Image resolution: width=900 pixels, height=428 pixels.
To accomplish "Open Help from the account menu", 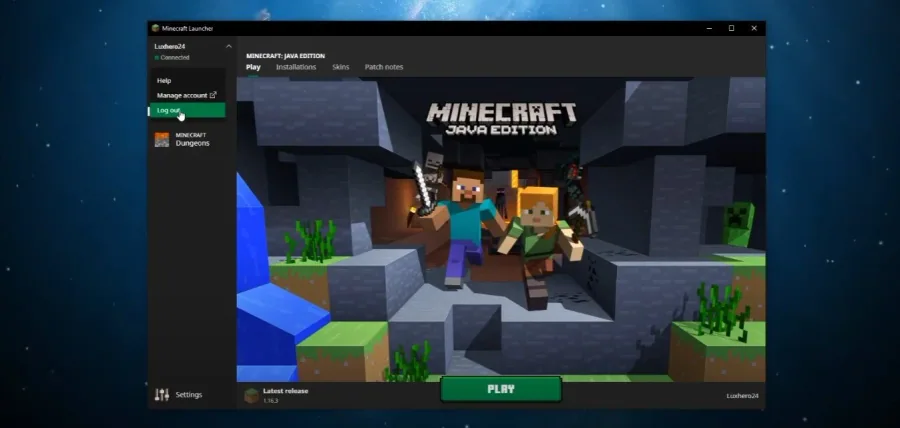I will [x=188, y=81].
